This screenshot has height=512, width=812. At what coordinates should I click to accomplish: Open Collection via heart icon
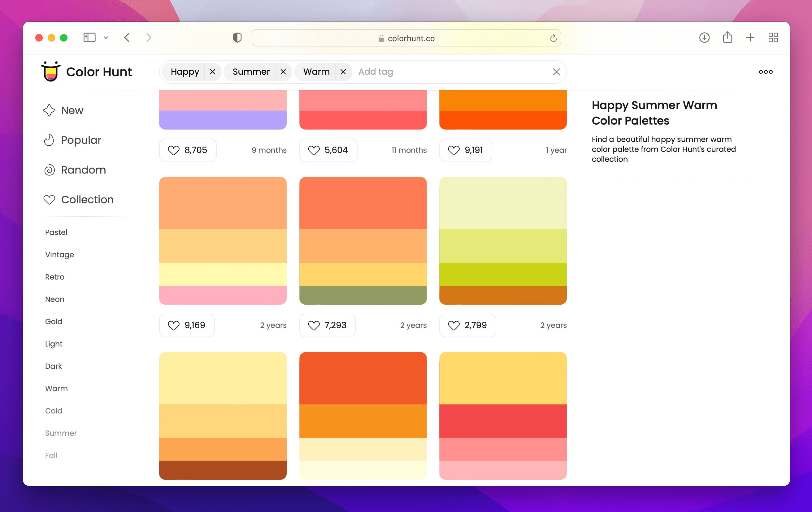pos(49,200)
